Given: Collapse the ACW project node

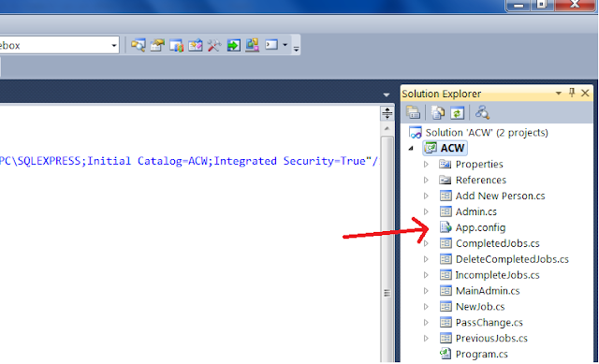Looking at the screenshot, I should pyautogui.click(x=411, y=148).
